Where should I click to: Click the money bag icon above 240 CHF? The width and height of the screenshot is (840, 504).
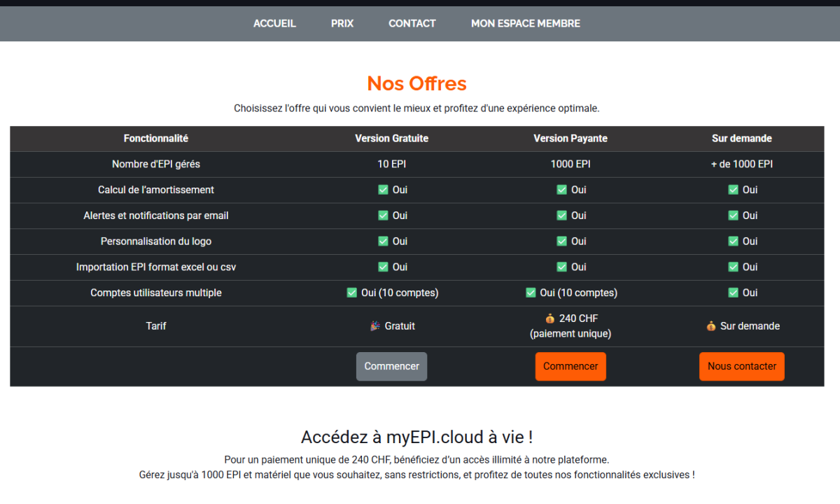(x=549, y=318)
